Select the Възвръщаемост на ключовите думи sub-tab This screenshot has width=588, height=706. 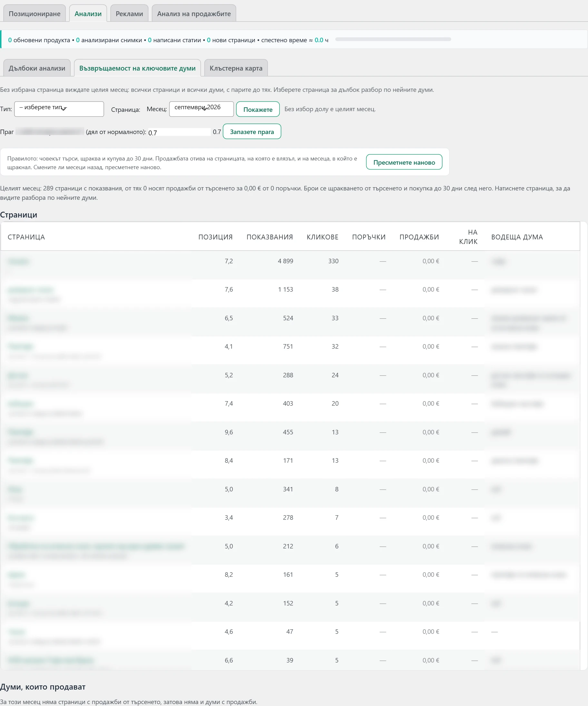tap(137, 68)
